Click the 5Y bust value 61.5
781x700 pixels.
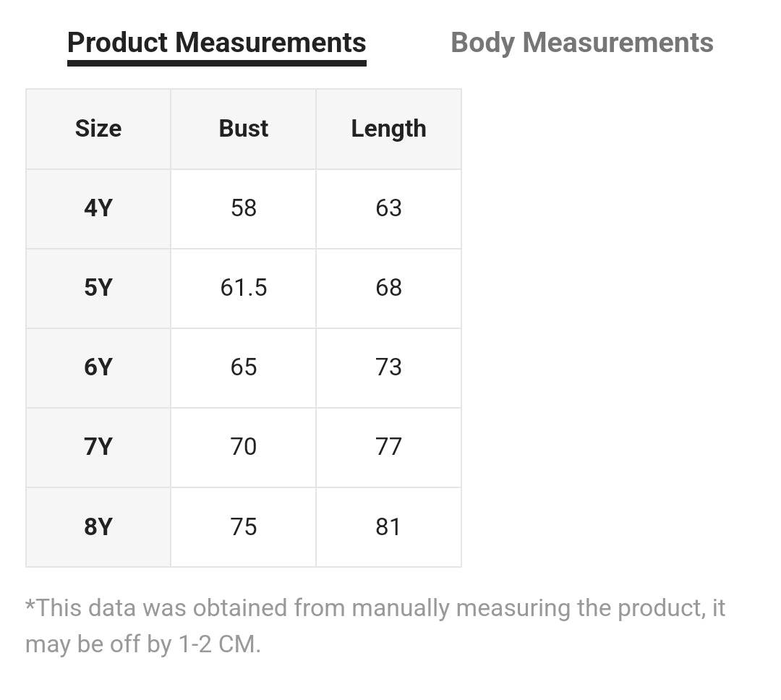244,288
